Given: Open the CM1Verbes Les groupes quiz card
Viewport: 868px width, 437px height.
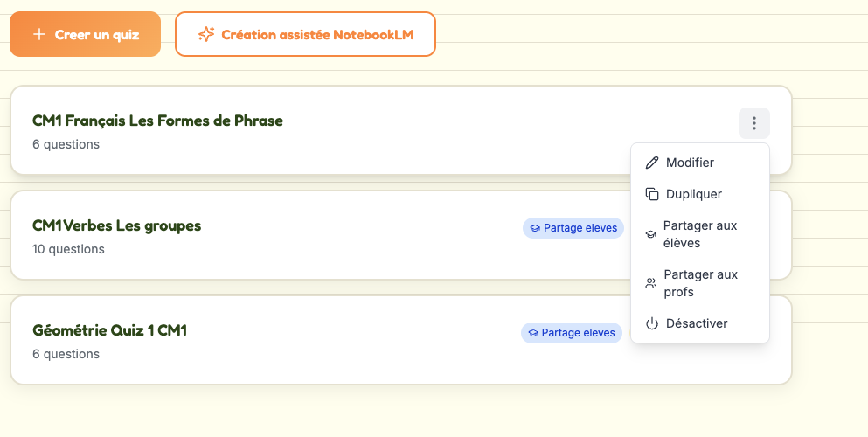Looking at the screenshot, I should (117, 225).
